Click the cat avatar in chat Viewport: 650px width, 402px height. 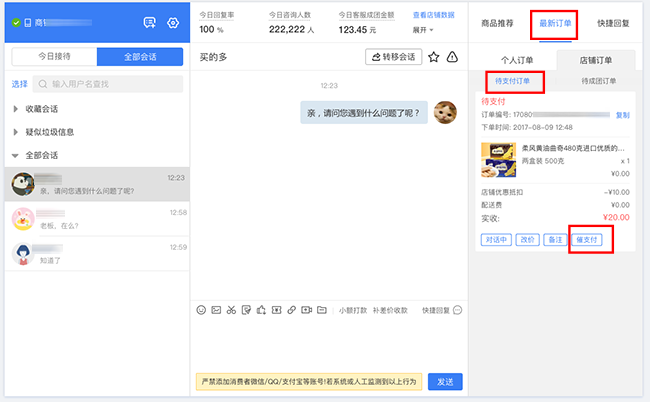click(445, 112)
